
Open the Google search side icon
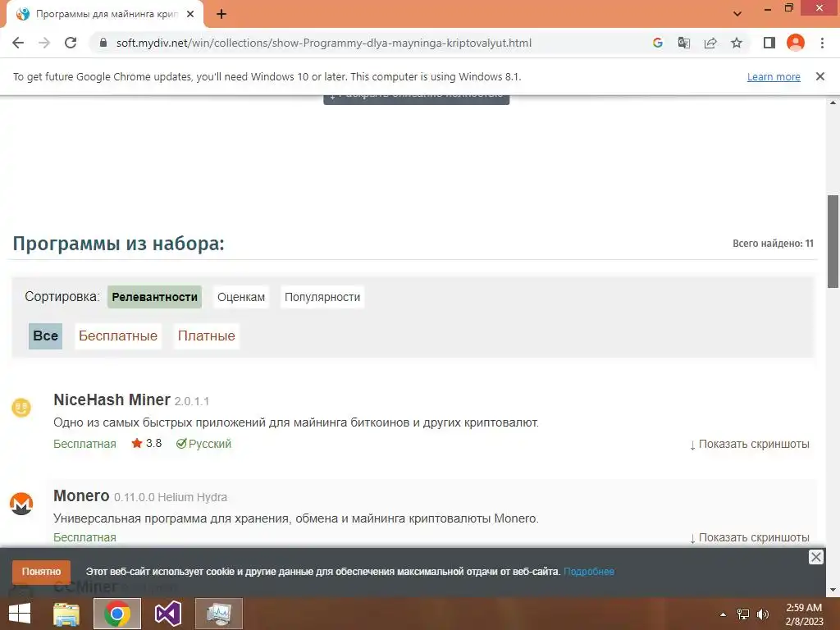click(x=658, y=43)
